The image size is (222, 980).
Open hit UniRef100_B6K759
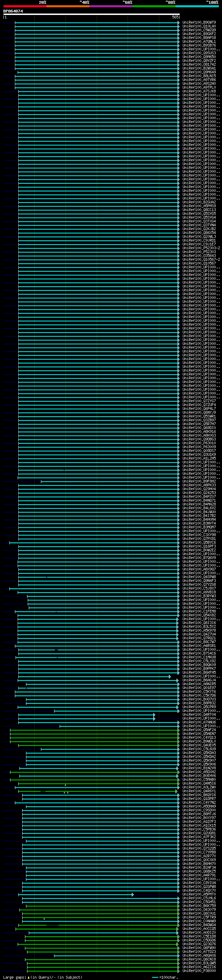coord(199,906)
